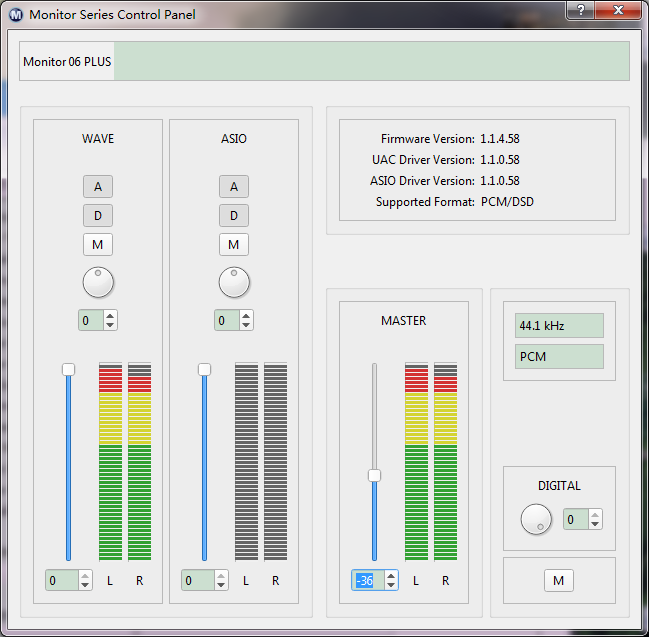Image resolution: width=649 pixels, height=637 pixels.
Task: Click the MASTER volume slider handle
Action: (374, 476)
